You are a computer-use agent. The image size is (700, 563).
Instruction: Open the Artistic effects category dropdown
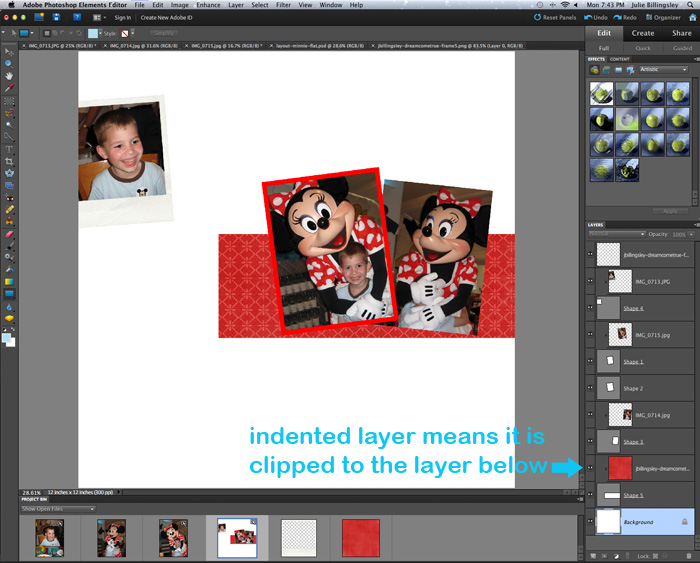click(x=663, y=70)
